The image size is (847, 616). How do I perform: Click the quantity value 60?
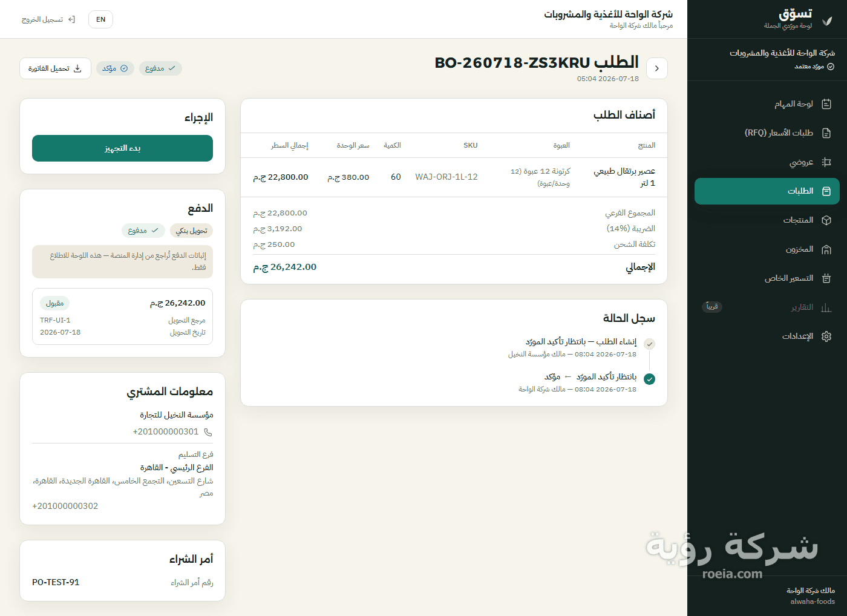pyautogui.click(x=396, y=177)
